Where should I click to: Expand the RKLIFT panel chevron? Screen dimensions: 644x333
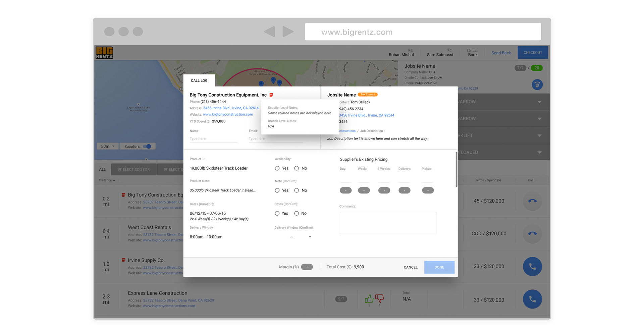[539, 135]
